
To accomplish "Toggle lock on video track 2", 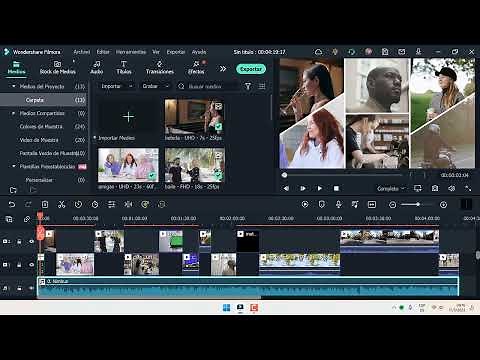I will (19, 241).
